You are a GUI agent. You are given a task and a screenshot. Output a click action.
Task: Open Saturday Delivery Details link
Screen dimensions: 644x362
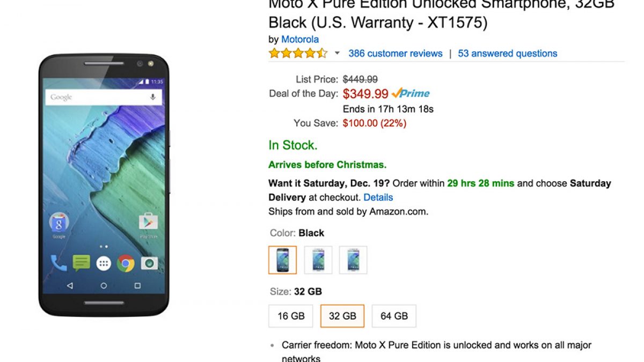pos(378,197)
